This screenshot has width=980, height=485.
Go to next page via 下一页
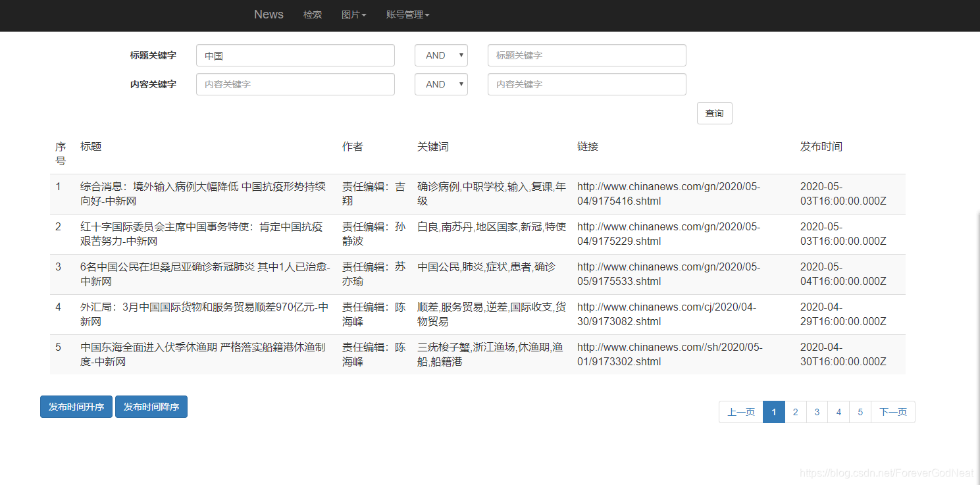[x=893, y=412]
